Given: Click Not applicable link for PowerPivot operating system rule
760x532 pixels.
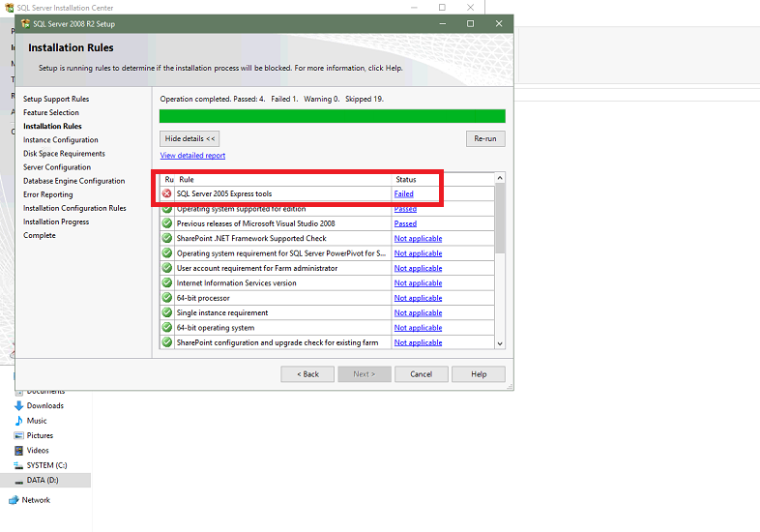Looking at the screenshot, I should tap(418, 253).
